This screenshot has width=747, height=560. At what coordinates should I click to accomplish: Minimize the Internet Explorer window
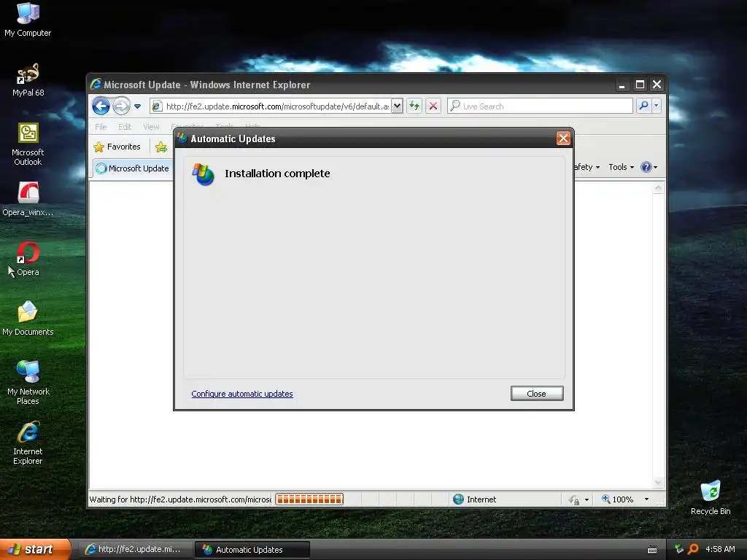coord(622,85)
